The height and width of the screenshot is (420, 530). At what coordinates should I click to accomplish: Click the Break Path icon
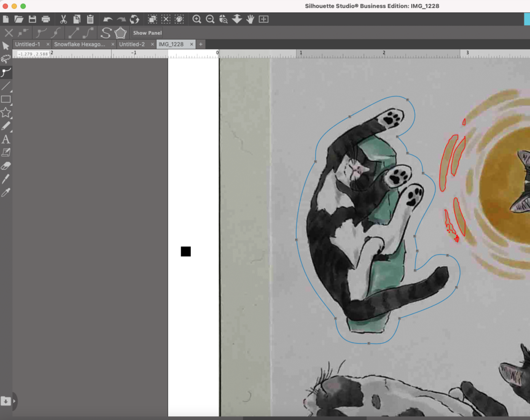tap(23, 33)
